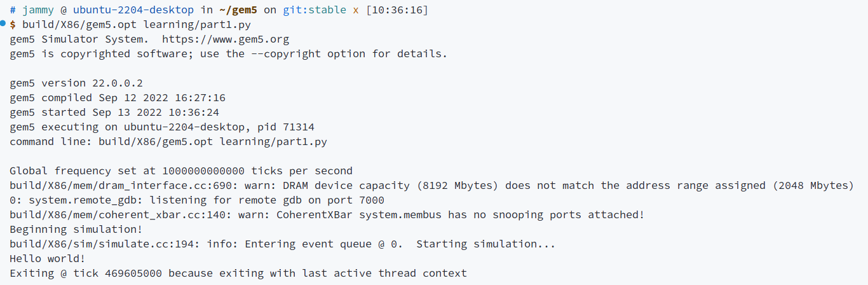This screenshot has height=285, width=868.
Task: Click the blue command decoration dot
Action: click(x=3, y=24)
